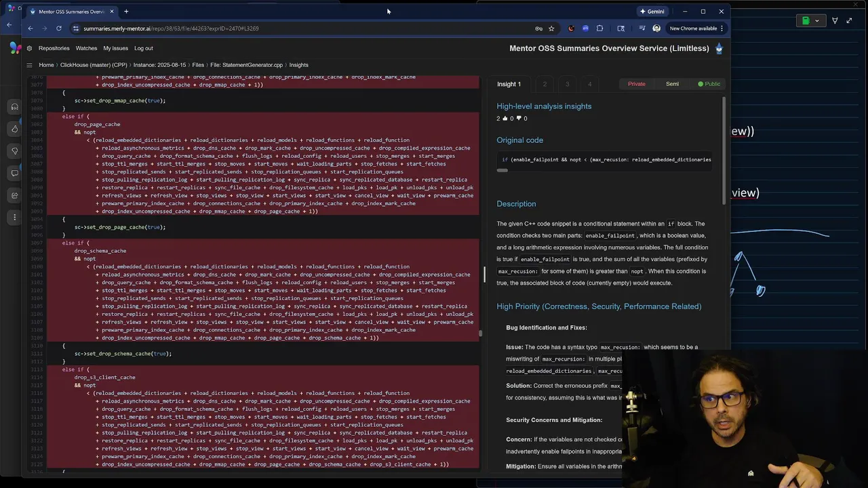Click the thumbs down icon in left sidebar
Screen dimensions: 868x488
14,150
